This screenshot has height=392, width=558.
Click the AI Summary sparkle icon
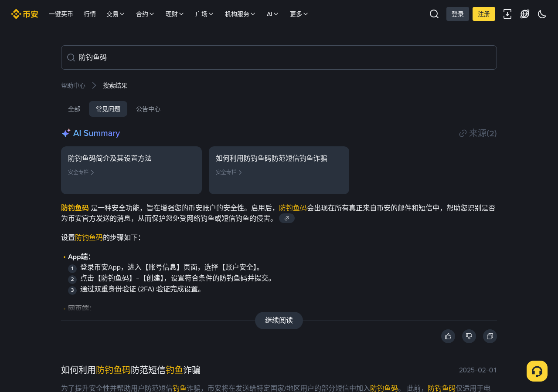66,133
